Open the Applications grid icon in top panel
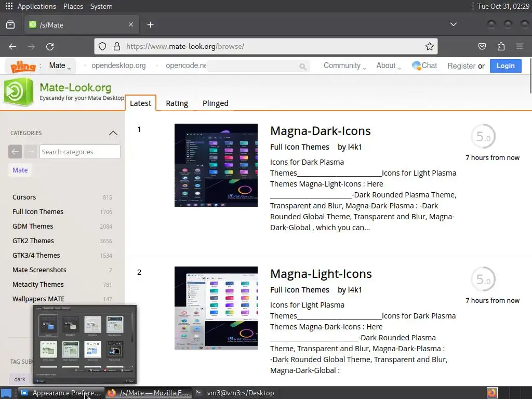The height and width of the screenshot is (399, 532). (9, 6)
